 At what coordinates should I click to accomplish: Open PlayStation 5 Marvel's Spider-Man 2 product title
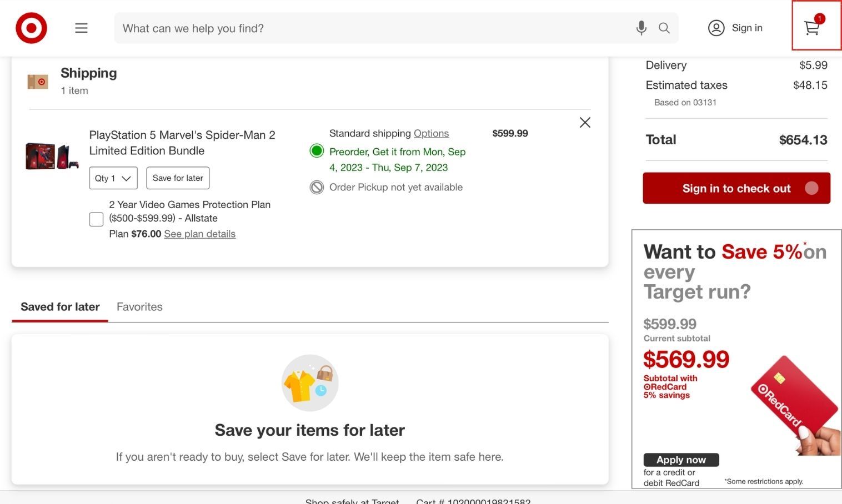[182, 143]
